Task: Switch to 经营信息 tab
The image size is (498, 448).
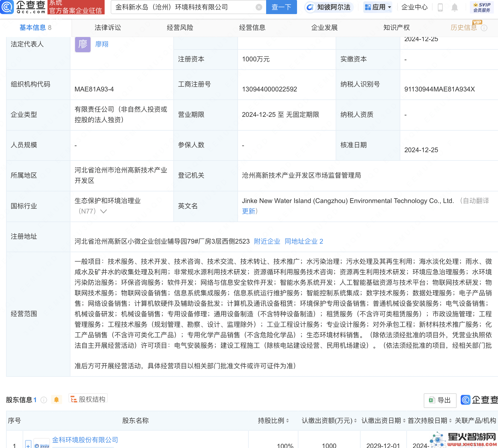Action: pos(252,28)
